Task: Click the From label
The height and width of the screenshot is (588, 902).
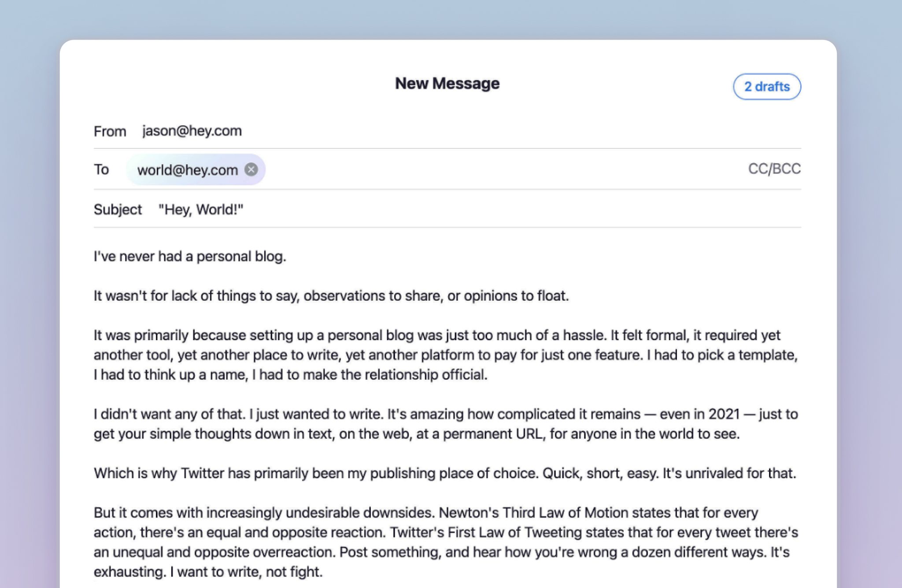Action: (110, 131)
